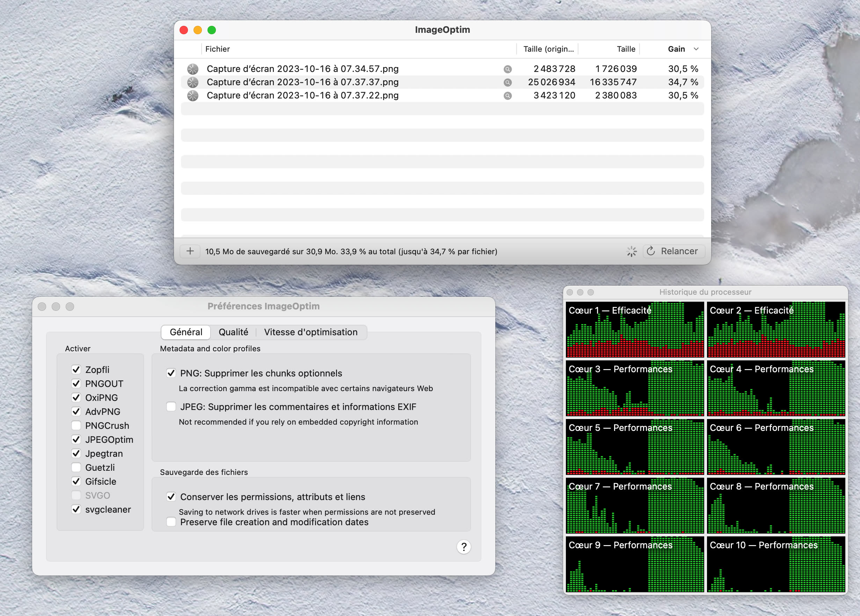Click the spinning progress indicator near Relancer
860x616 pixels.
[631, 251]
